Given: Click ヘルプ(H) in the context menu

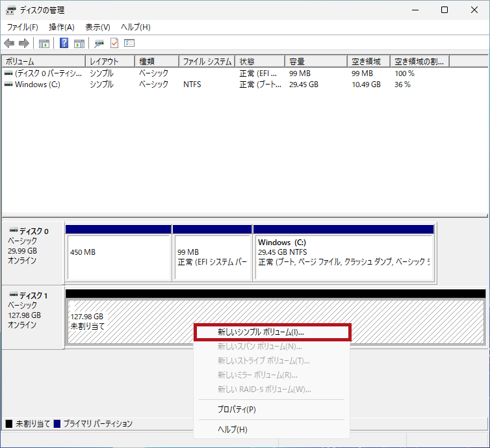Looking at the screenshot, I should (232, 429).
